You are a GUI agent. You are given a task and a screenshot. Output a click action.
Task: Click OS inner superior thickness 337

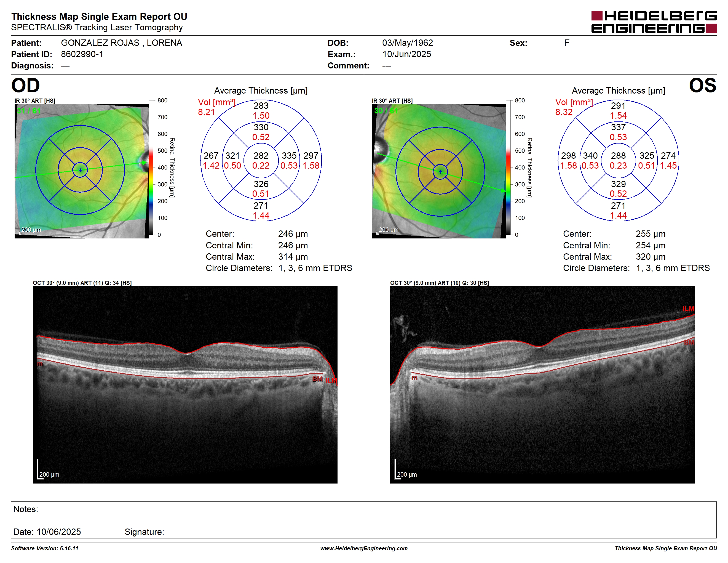coord(618,127)
